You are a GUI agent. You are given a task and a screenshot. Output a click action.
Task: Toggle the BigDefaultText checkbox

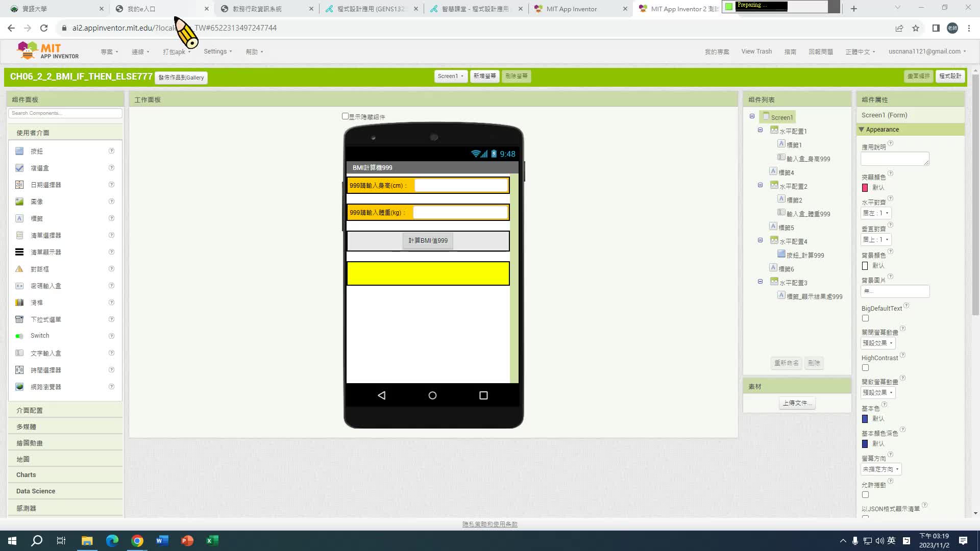tap(865, 318)
